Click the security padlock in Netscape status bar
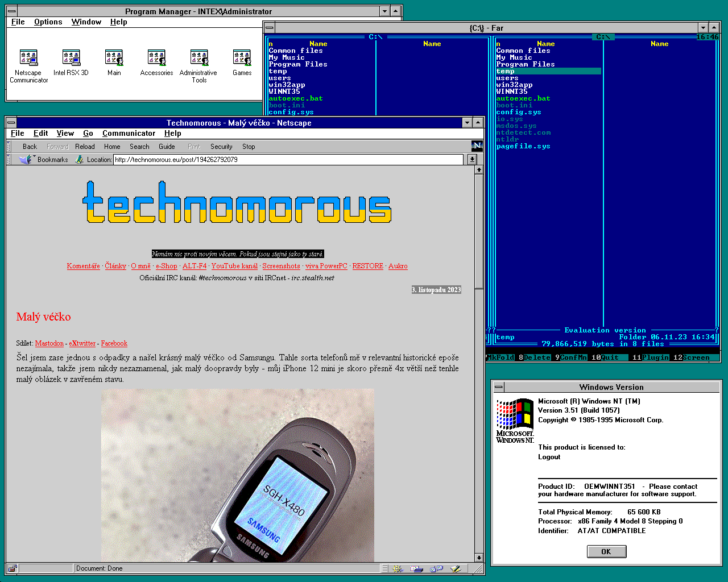This screenshot has height=582, width=728. click(x=13, y=568)
